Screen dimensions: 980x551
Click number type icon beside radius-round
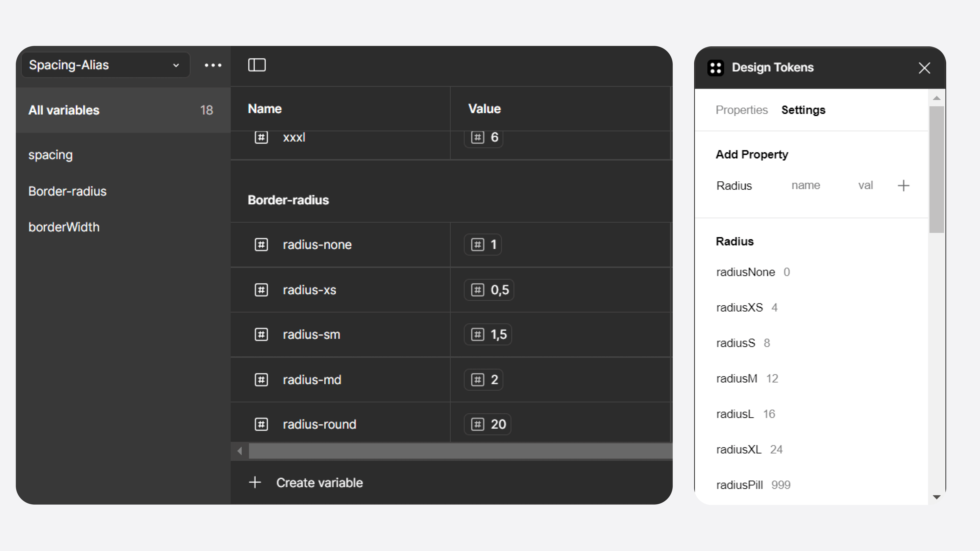click(x=261, y=424)
